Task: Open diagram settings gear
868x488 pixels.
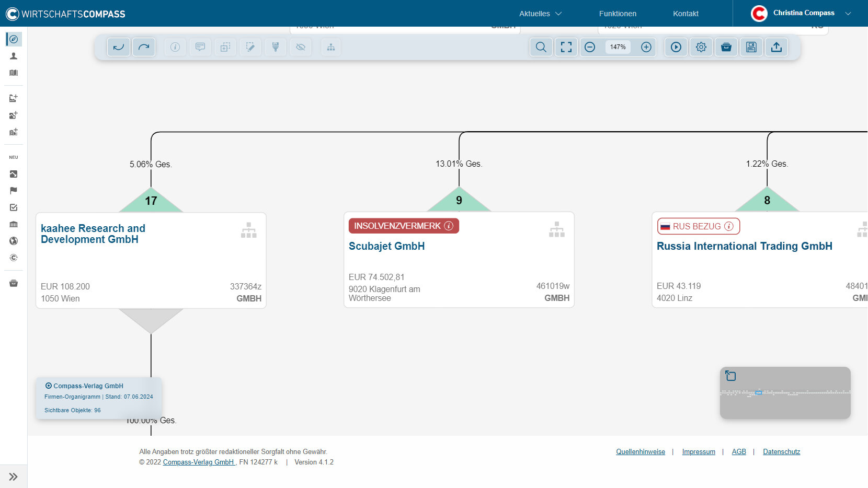Action: (x=701, y=47)
